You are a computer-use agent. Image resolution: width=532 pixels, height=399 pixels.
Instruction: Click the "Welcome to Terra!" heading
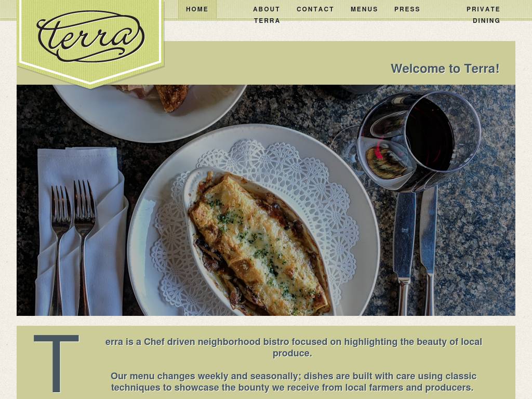pos(445,69)
